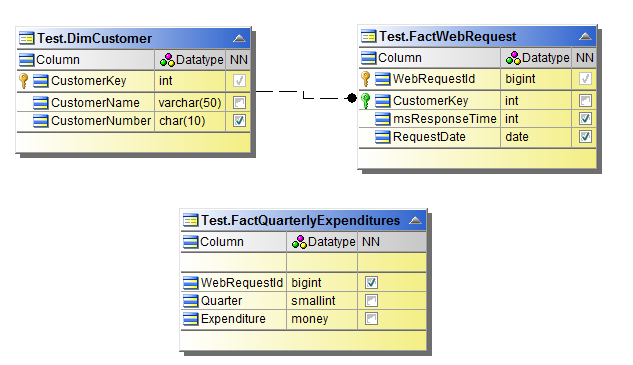Click Datatype header icon in FactWebRequest table

click(513, 58)
